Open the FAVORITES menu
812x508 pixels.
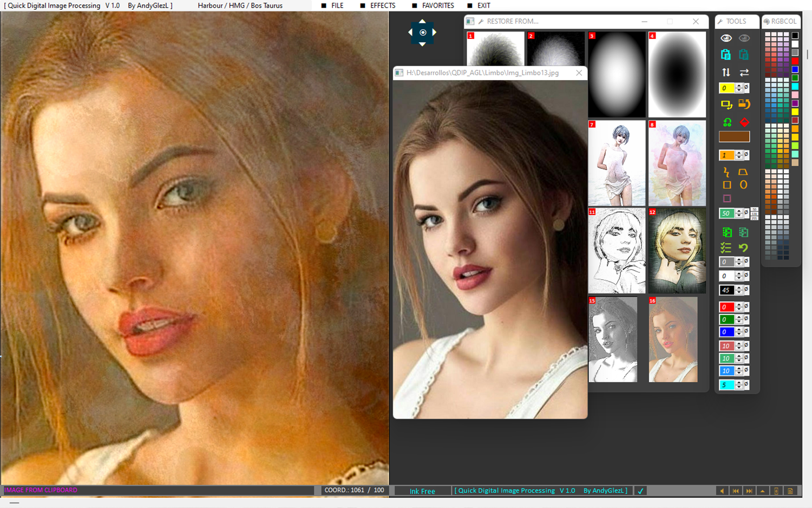[437, 5]
